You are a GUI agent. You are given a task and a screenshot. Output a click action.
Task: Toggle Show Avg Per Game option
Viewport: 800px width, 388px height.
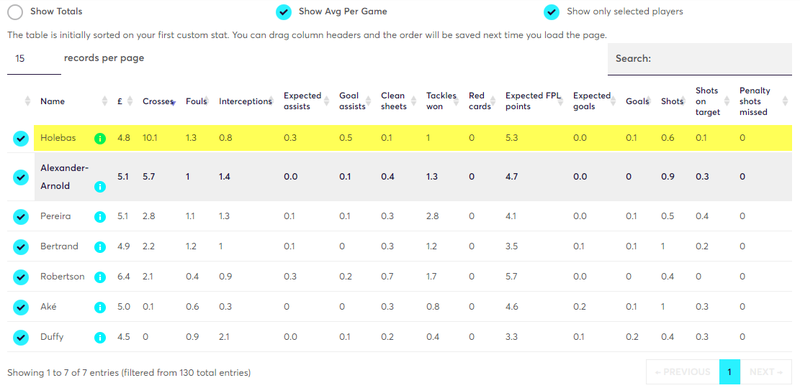tap(284, 12)
